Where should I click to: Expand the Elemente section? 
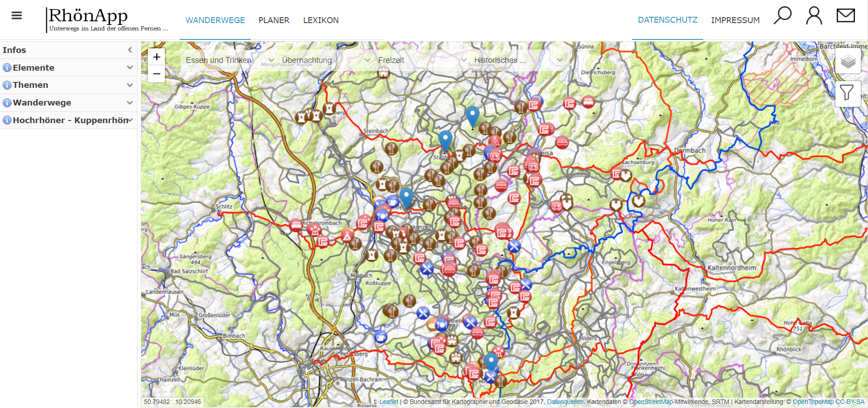point(130,67)
